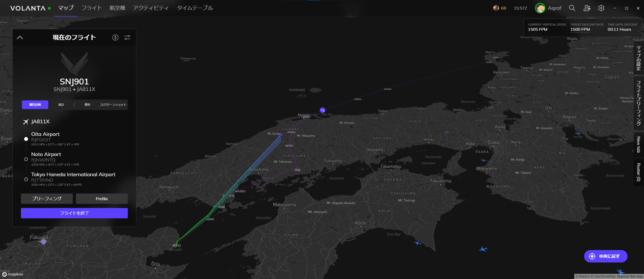Collapse the 現在のフライト panel chevron
The height and width of the screenshot is (279, 644).
pyautogui.click(x=20, y=37)
